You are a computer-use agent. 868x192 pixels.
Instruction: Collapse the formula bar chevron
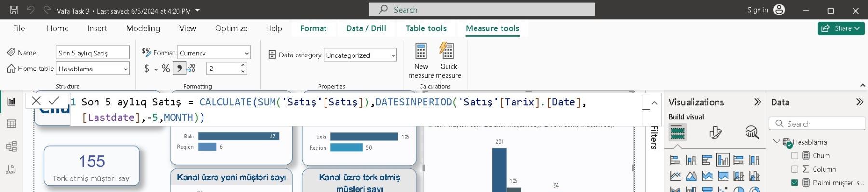tap(654, 103)
